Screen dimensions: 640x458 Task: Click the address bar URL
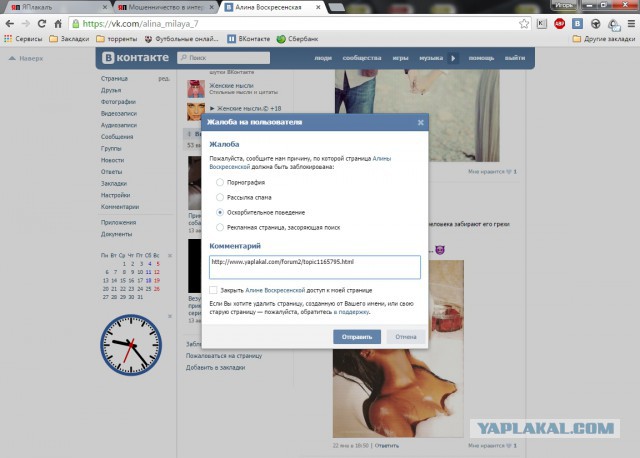tap(140, 24)
